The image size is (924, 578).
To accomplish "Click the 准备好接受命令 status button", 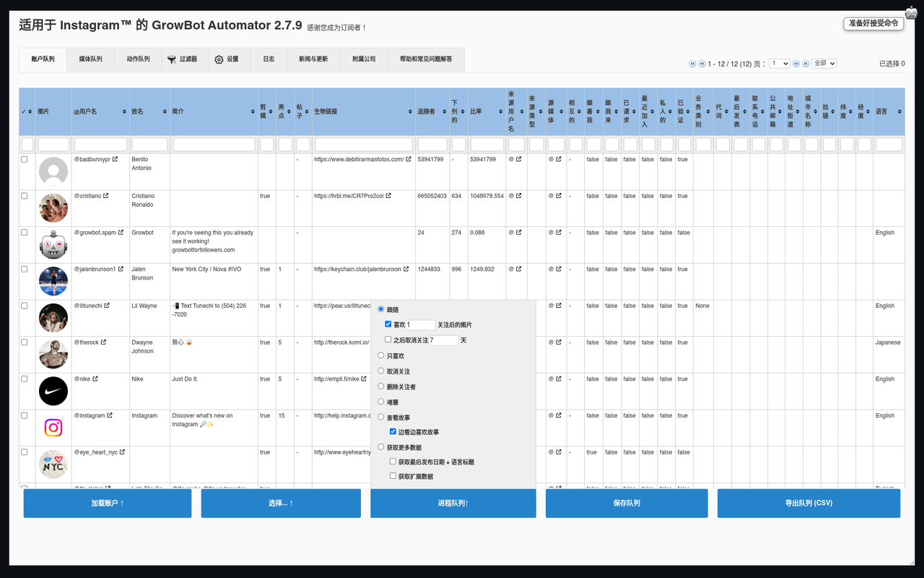I will click(873, 23).
